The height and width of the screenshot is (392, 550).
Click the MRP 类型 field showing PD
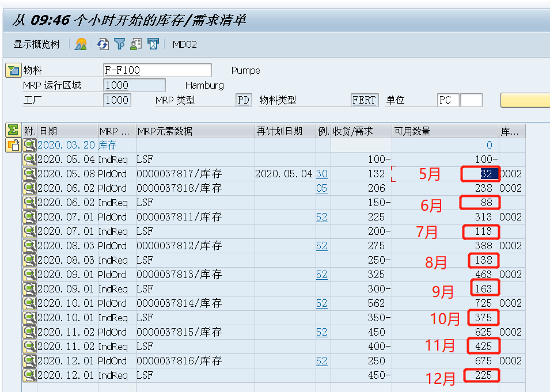coord(243,100)
